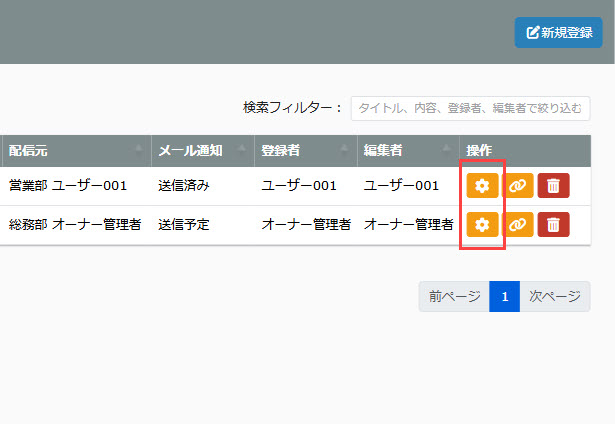Click the link icon in the 総務部 row

517,225
